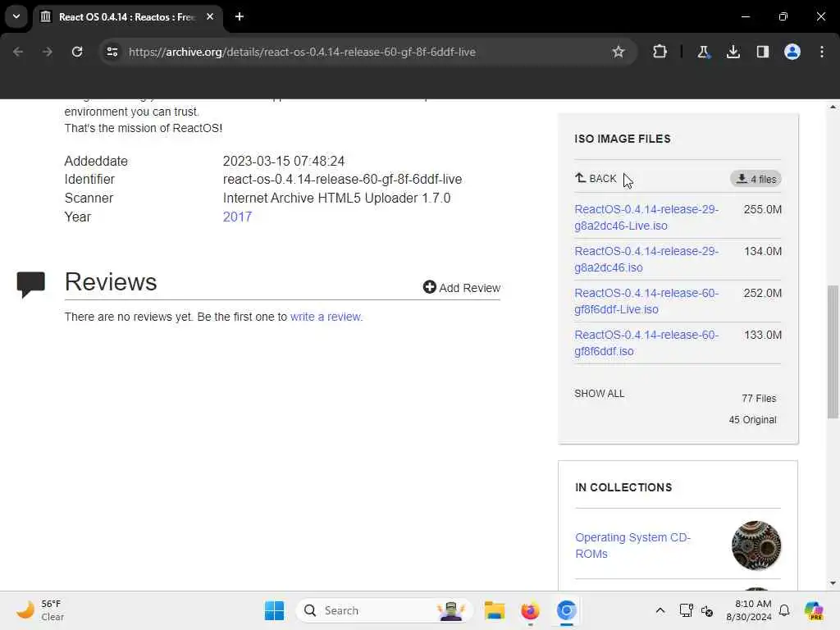This screenshot has width=840, height=630.
Task: Open the Extensions puzzle icon
Action: click(x=660, y=52)
